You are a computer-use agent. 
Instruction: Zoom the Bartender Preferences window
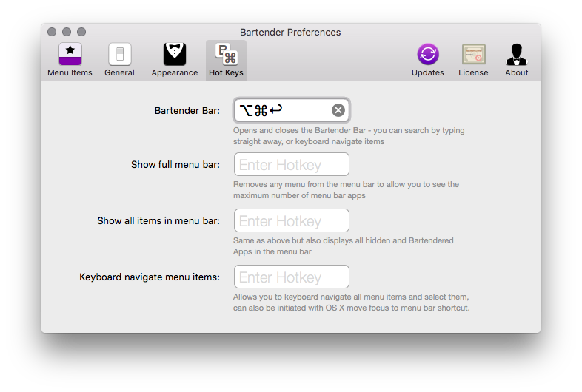pos(81,32)
